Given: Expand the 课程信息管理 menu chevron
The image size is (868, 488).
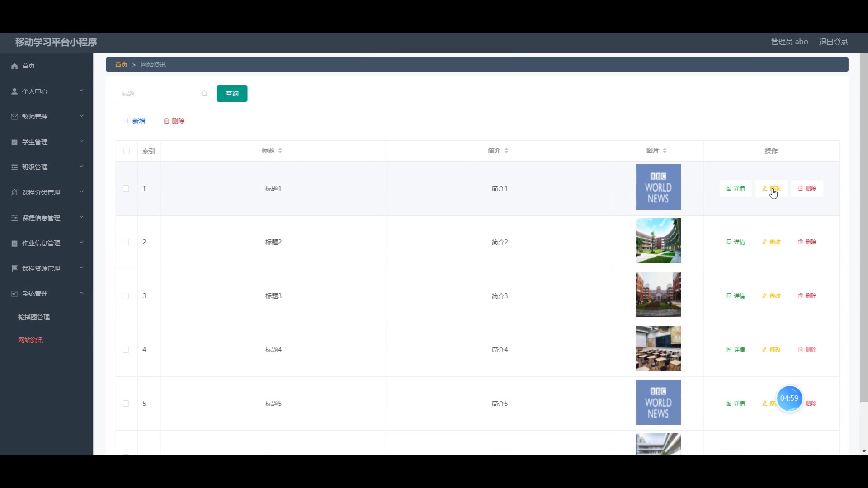Looking at the screenshot, I should pyautogui.click(x=81, y=217).
